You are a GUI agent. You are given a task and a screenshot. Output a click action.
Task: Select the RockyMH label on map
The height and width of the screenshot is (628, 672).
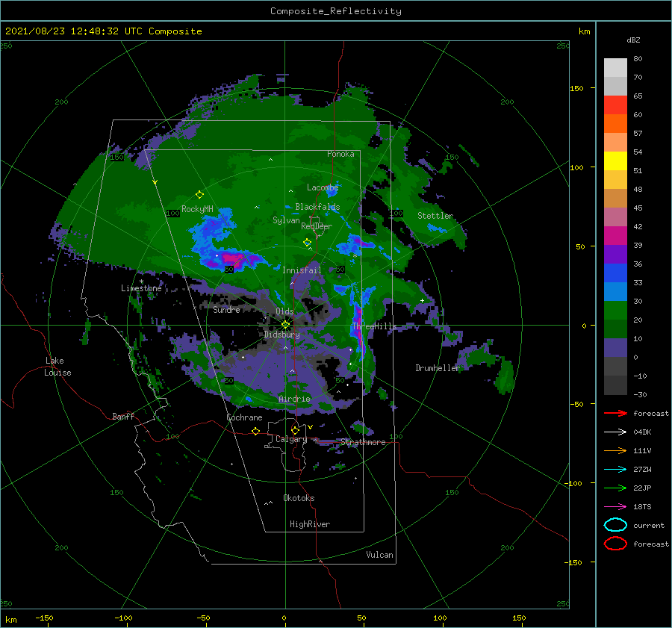pyautogui.click(x=197, y=209)
